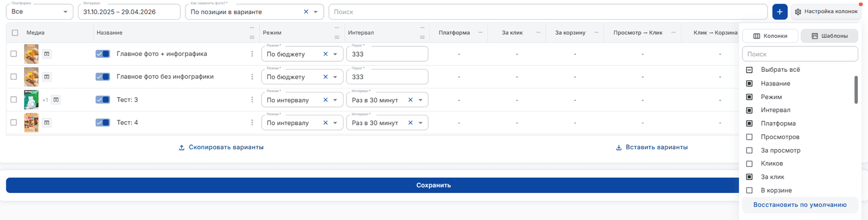Toggle switch for Тест: 3
Image resolution: width=868 pixels, height=220 pixels.
pos(103,100)
